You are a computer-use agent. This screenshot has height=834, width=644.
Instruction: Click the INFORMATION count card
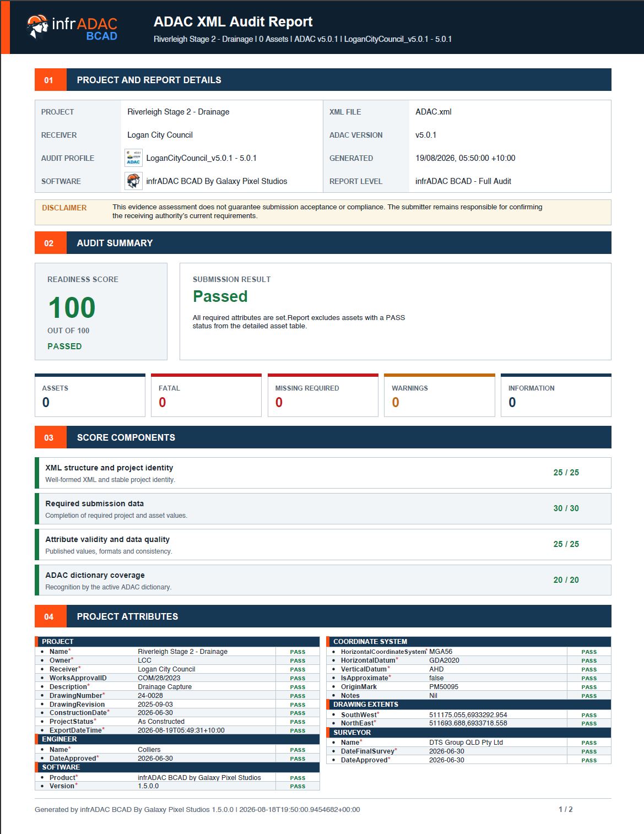556,396
